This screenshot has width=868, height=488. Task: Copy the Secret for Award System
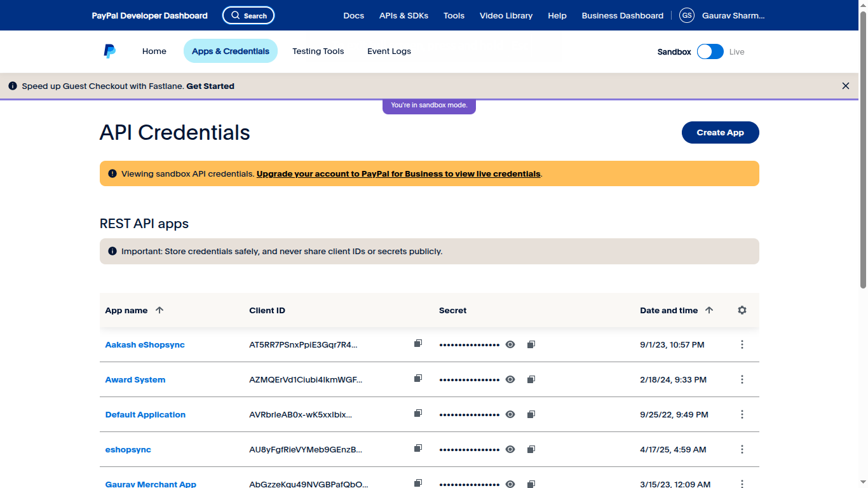click(x=531, y=379)
